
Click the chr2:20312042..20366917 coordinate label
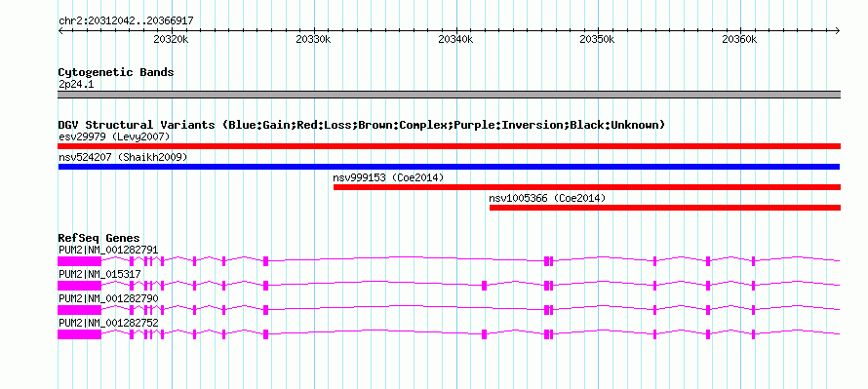pyautogui.click(x=126, y=21)
